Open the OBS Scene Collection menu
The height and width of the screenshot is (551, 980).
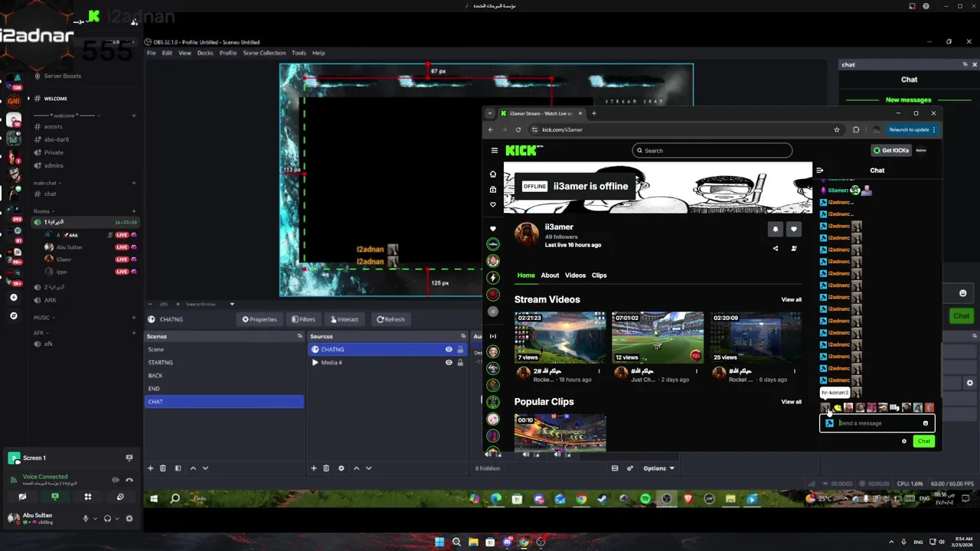264,53
